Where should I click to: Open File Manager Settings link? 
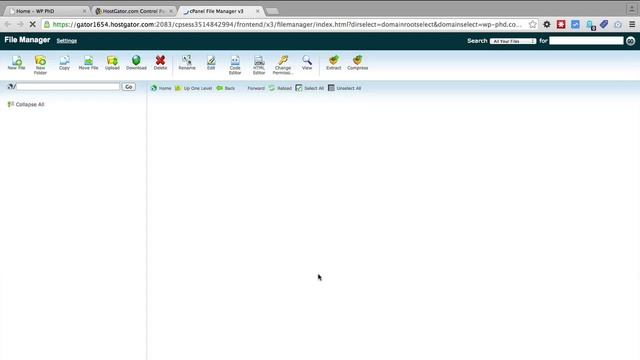click(x=67, y=41)
